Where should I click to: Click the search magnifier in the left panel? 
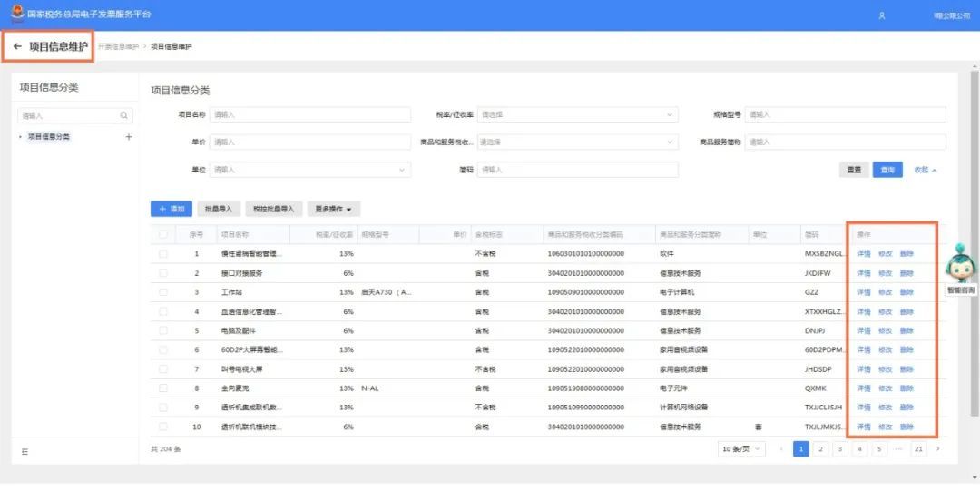pos(124,116)
